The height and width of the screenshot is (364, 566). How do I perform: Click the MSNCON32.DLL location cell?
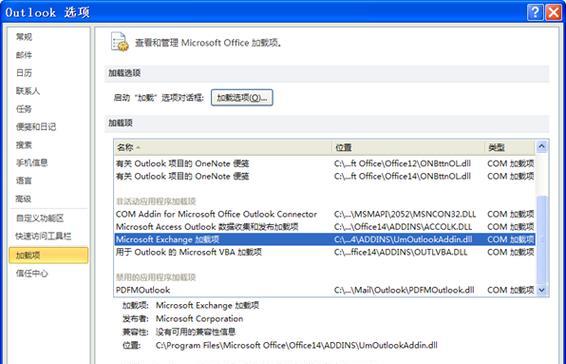[x=405, y=214]
